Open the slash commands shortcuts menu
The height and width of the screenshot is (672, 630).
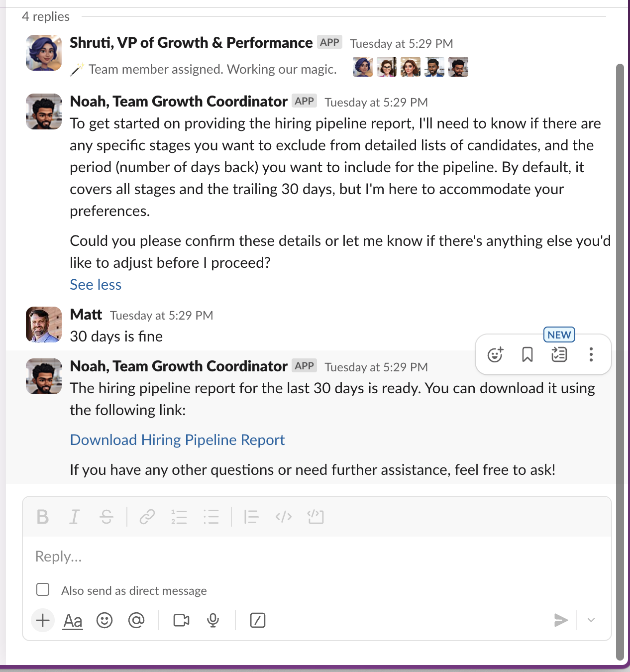258,620
